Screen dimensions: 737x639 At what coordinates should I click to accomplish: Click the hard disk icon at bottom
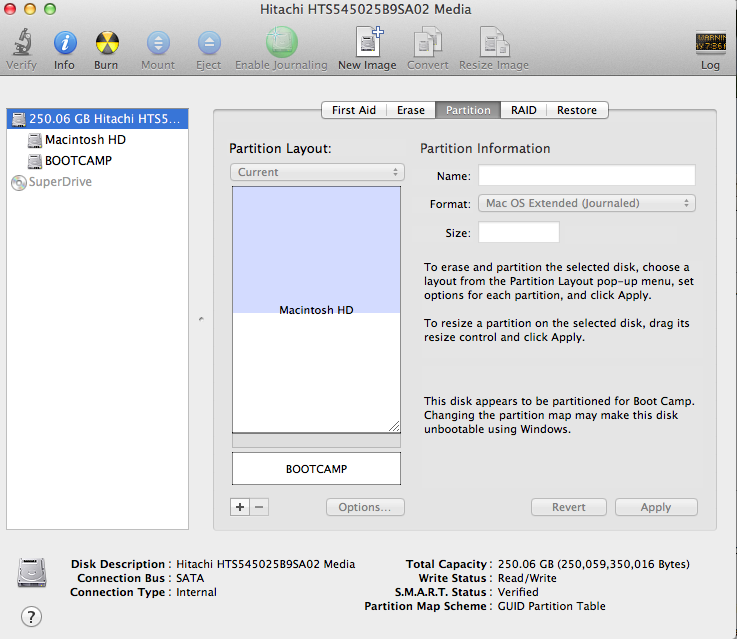[x=32, y=572]
